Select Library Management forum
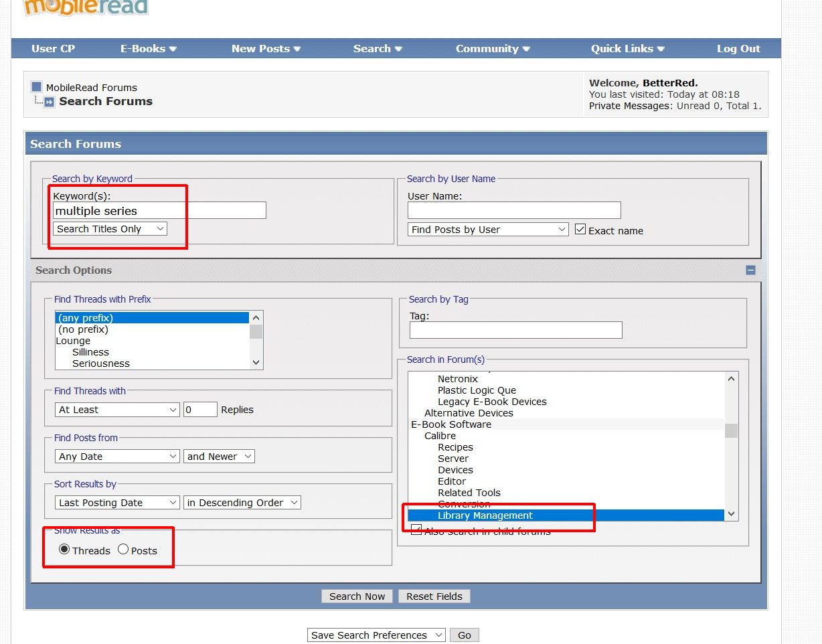This screenshot has width=822, height=644. pyautogui.click(x=566, y=515)
